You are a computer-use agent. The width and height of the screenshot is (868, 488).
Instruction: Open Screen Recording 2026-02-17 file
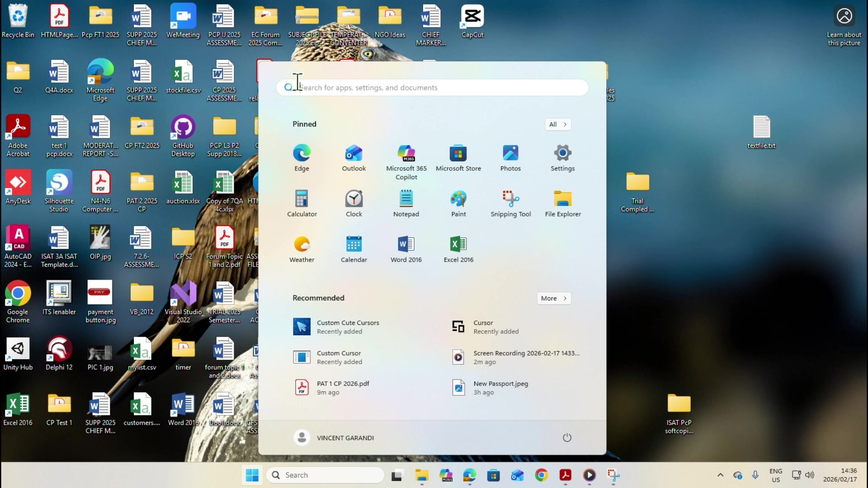[515, 357]
